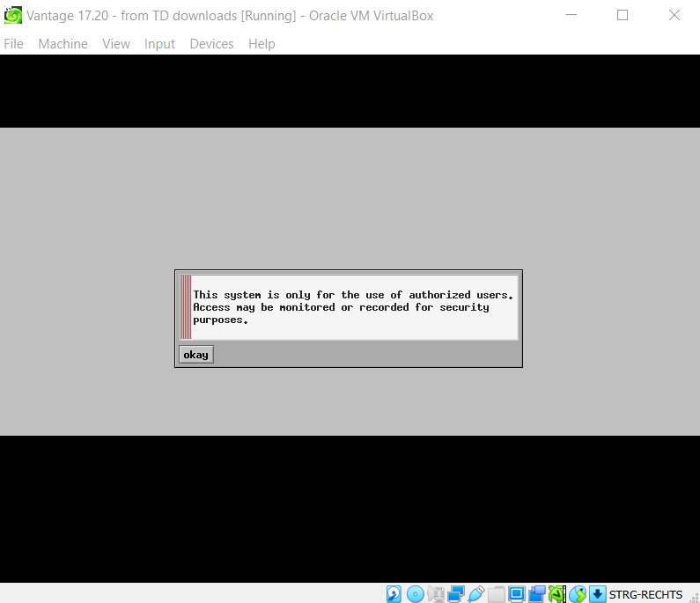Click the display settings status icon

point(517,594)
